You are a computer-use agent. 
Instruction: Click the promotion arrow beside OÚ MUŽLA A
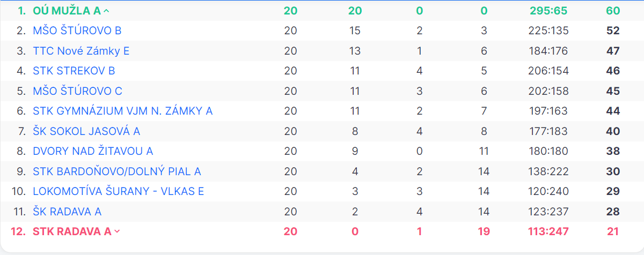106,11
